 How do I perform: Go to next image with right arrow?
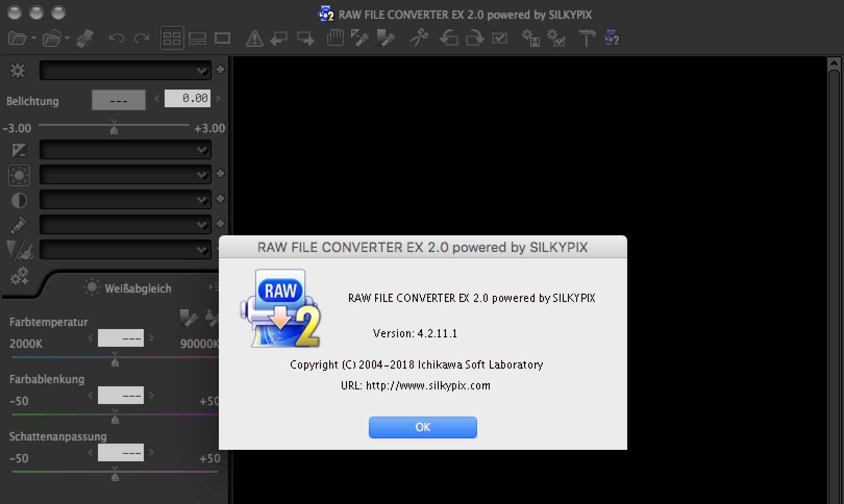pos(305,39)
